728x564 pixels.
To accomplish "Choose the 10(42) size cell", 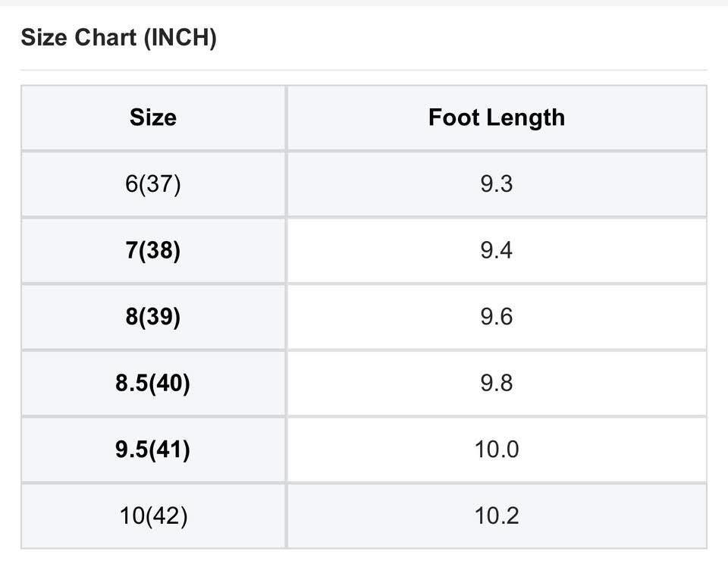I will click(x=153, y=516).
